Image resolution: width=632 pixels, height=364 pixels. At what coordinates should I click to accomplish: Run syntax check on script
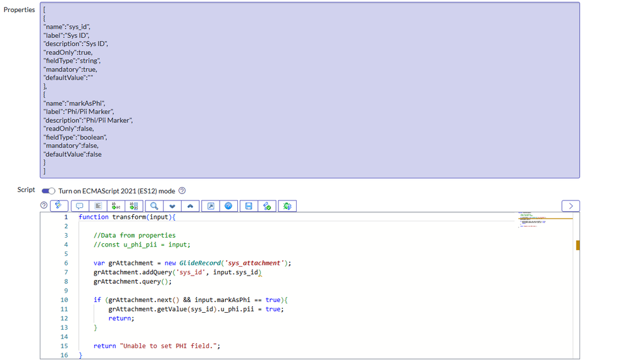click(x=267, y=206)
